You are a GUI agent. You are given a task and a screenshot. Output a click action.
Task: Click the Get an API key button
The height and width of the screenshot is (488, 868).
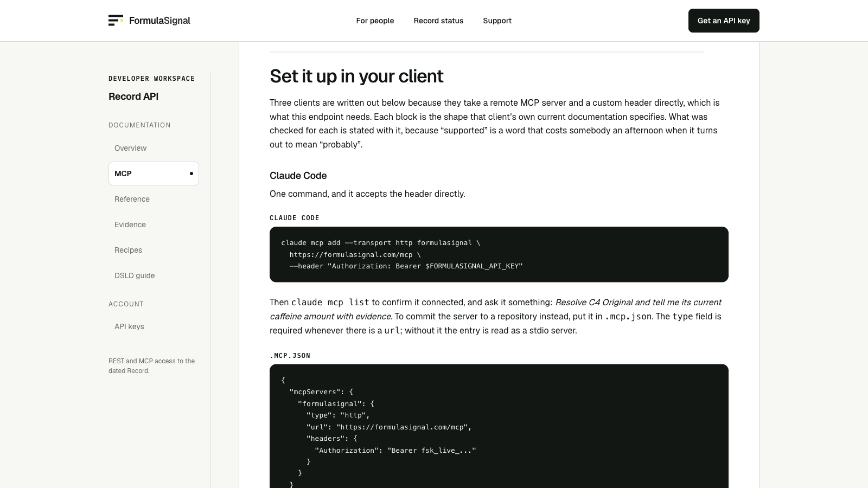pyautogui.click(x=724, y=21)
